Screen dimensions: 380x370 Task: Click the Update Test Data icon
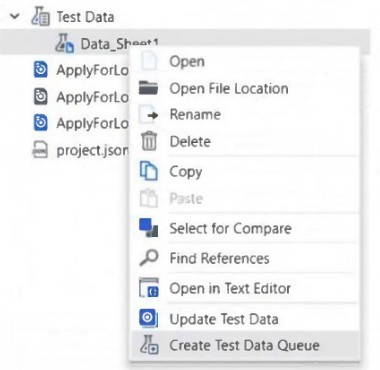pyautogui.click(x=148, y=318)
